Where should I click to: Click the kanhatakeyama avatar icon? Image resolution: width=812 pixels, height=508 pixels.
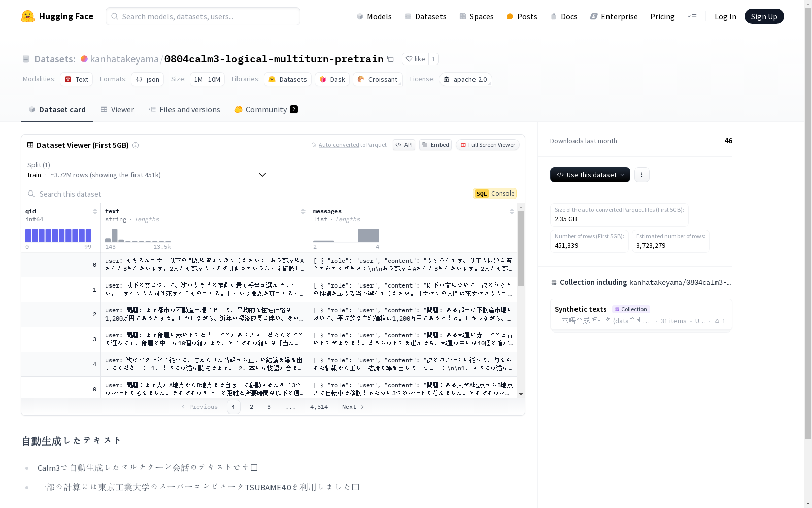click(84, 59)
